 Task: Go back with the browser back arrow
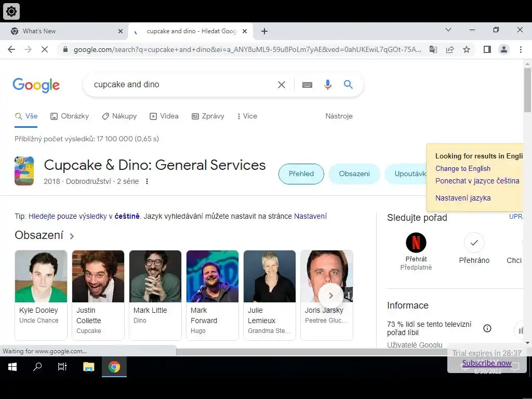tap(11, 49)
